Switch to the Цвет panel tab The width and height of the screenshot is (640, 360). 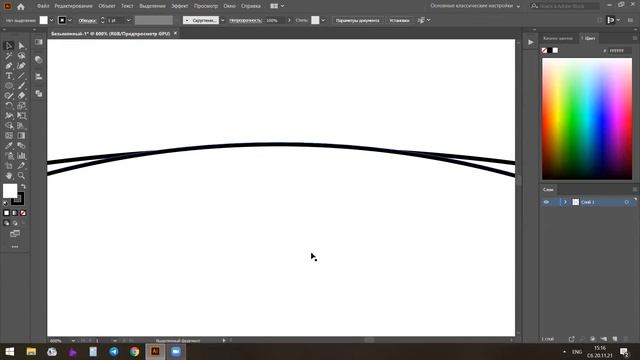(x=589, y=38)
